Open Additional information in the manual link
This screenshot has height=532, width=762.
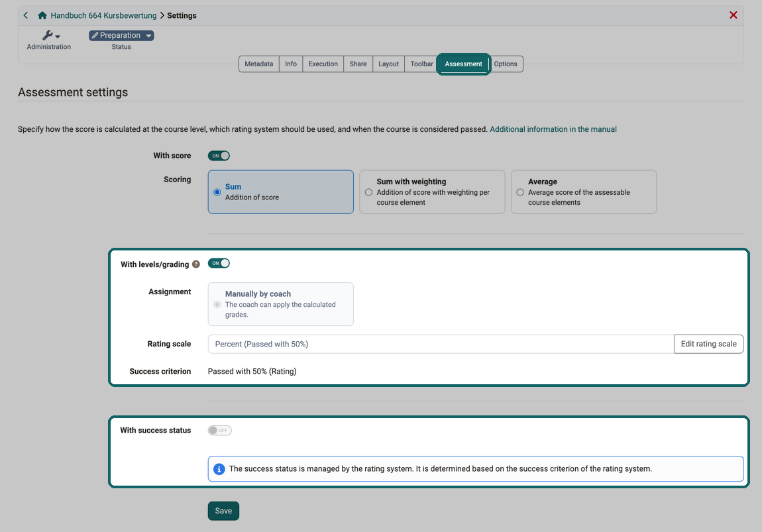tap(553, 129)
